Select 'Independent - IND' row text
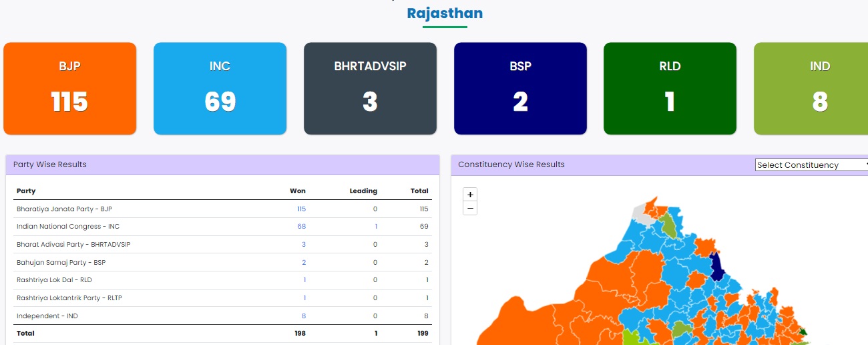This screenshot has height=345, width=868. (x=47, y=316)
